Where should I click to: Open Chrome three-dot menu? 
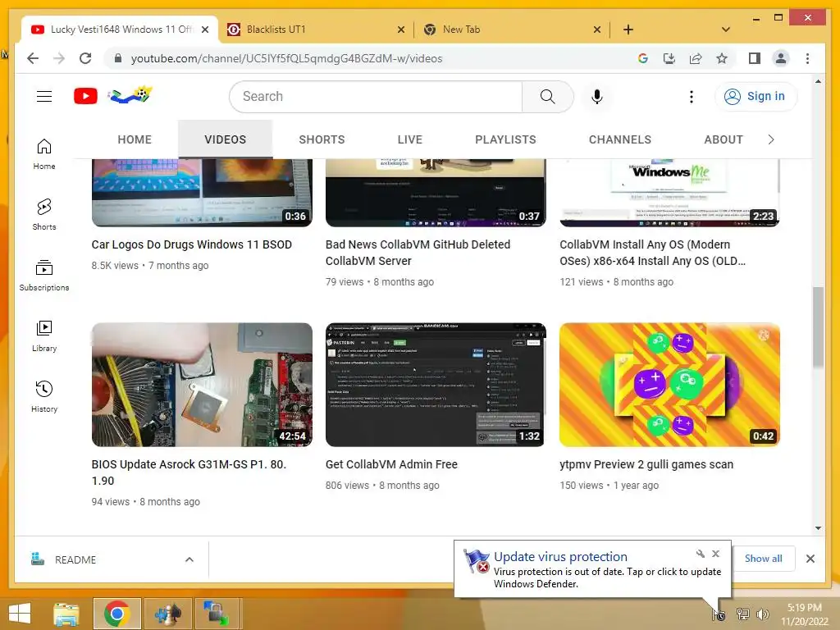click(807, 58)
